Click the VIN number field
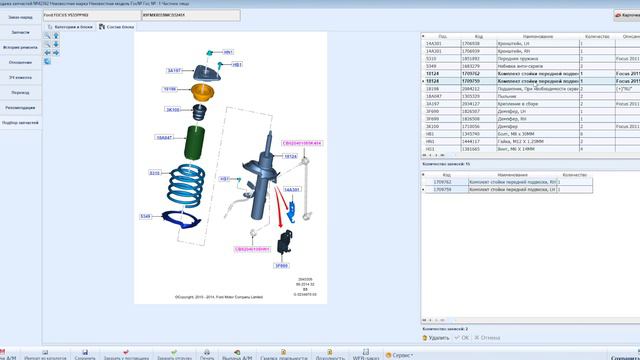Screen dimensions: 640x360 click(191, 15)
